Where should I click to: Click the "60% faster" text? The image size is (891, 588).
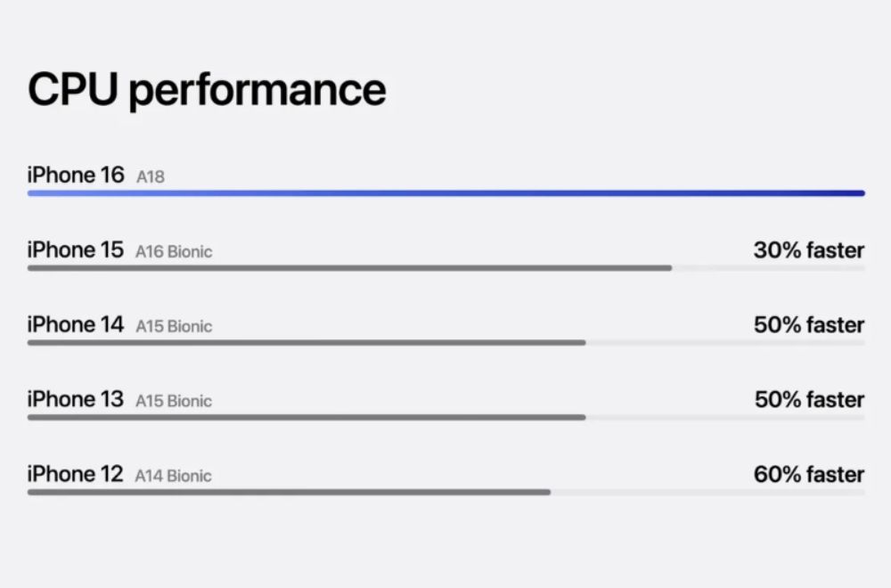pos(808,475)
